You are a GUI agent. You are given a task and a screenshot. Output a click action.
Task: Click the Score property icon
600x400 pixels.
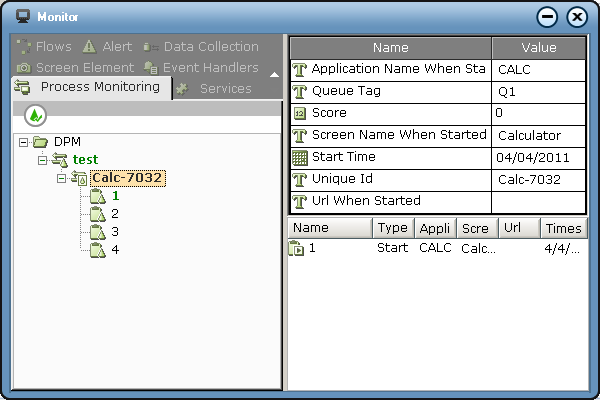pos(299,113)
